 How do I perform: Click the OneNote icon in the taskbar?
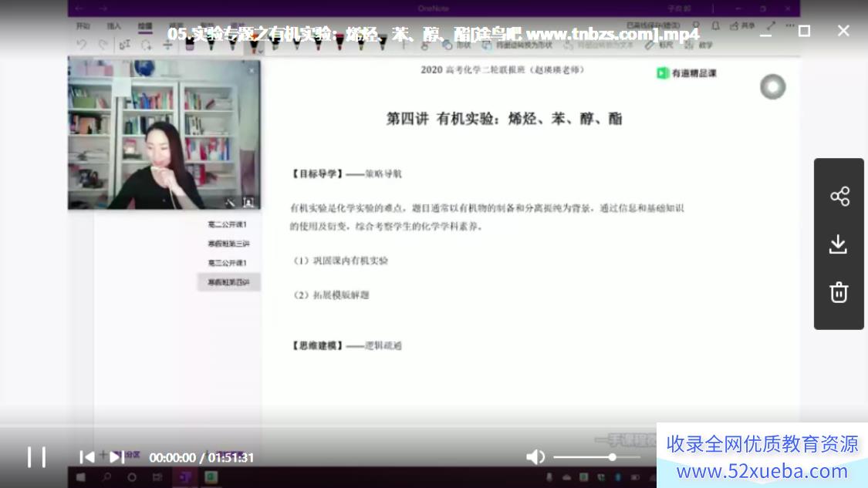click(x=185, y=477)
